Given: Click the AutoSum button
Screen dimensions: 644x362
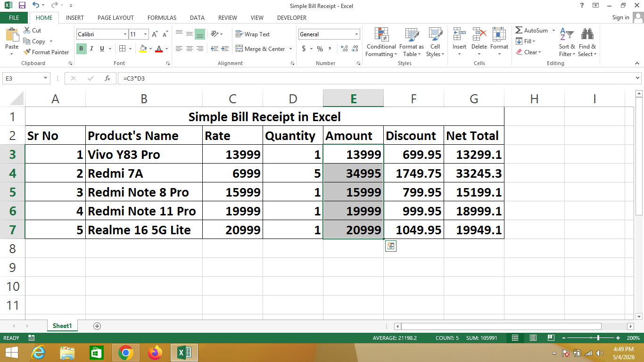Looking at the screenshot, I should 532,31.
